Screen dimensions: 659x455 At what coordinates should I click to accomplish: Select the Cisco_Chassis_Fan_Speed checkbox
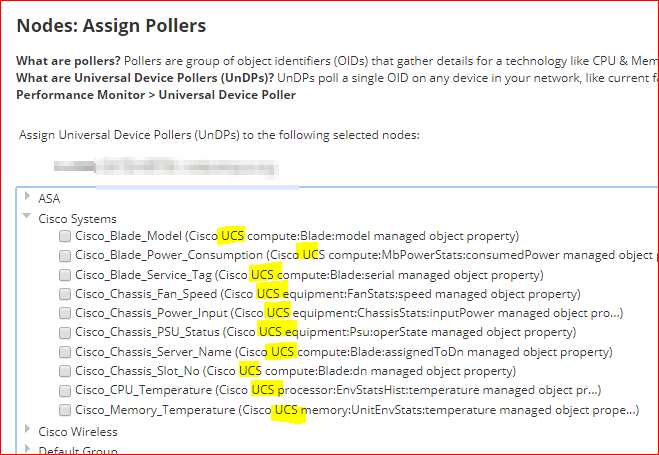(65, 294)
